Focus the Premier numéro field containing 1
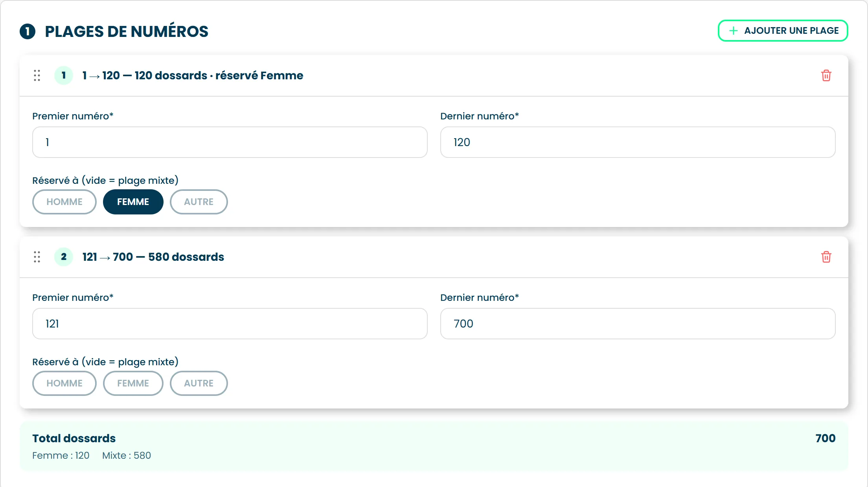868x487 pixels. coord(230,142)
